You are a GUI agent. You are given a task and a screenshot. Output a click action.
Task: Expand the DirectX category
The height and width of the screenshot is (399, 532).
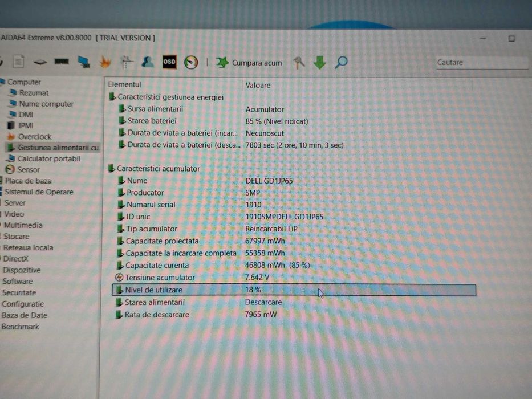tap(15, 259)
